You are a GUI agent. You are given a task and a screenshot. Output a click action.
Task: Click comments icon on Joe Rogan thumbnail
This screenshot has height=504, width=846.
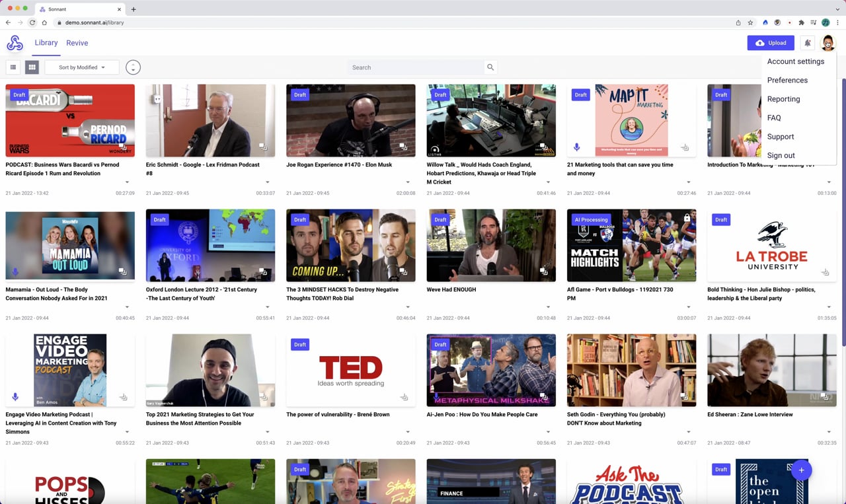pyautogui.click(x=403, y=147)
